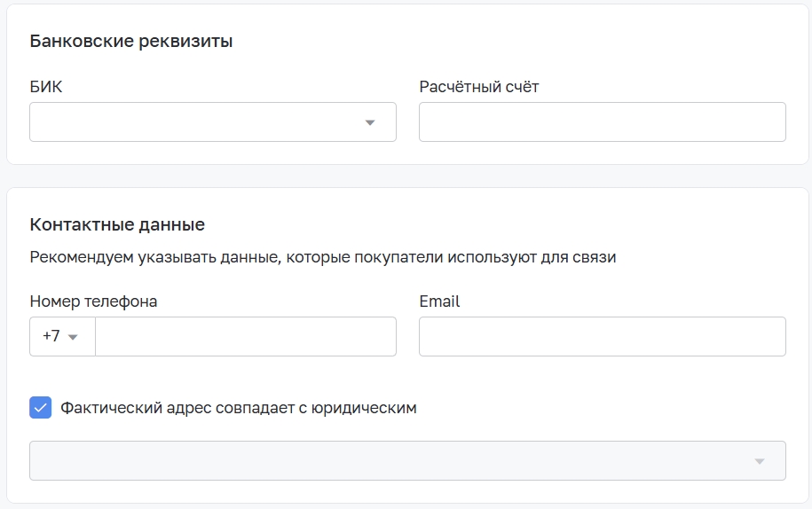Click the Номер телефона field label
Viewport: 812px width, 509px height.
point(93,301)
